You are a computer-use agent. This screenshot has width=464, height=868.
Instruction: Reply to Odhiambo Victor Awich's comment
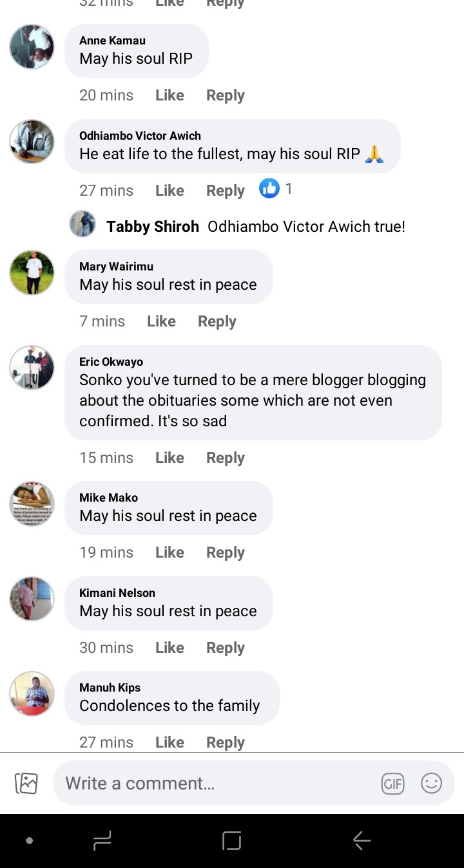click(226, 191)
